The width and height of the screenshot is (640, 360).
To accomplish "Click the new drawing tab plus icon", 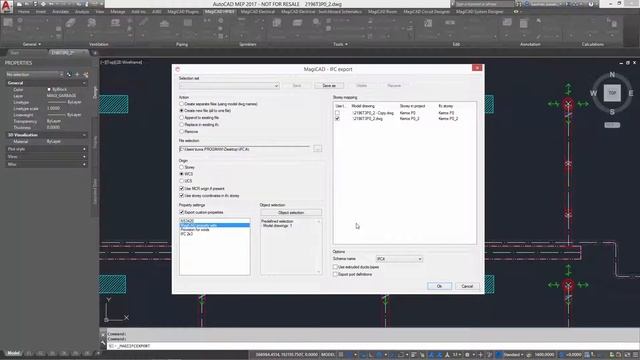I will (x=95, y=53).
